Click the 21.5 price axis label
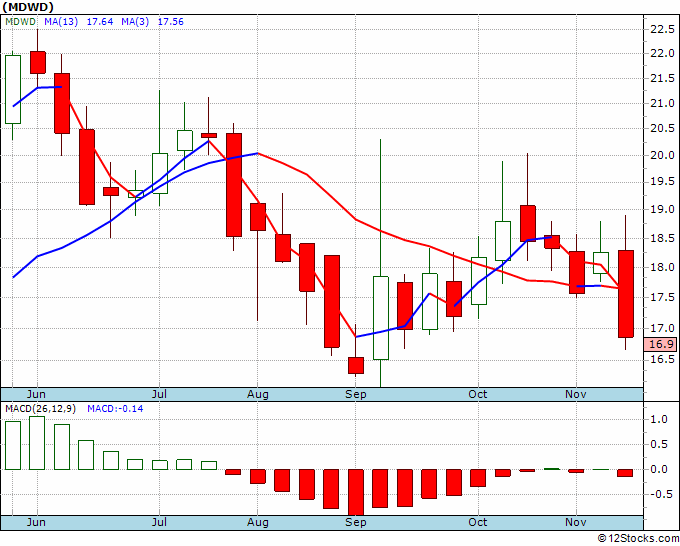The height and width of the screenshot is (546, 680). pyautogui.click(x=662, y=78)
